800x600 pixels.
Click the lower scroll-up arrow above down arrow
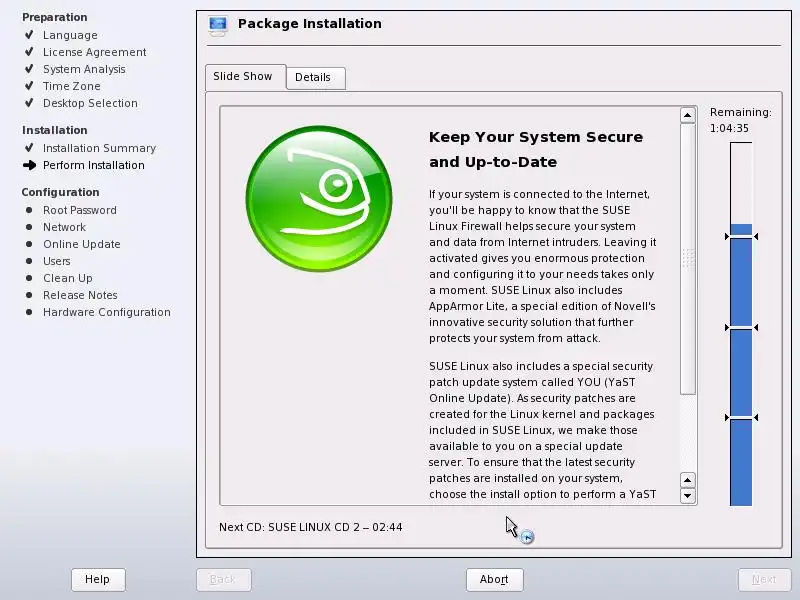click(x=688, y=480)
